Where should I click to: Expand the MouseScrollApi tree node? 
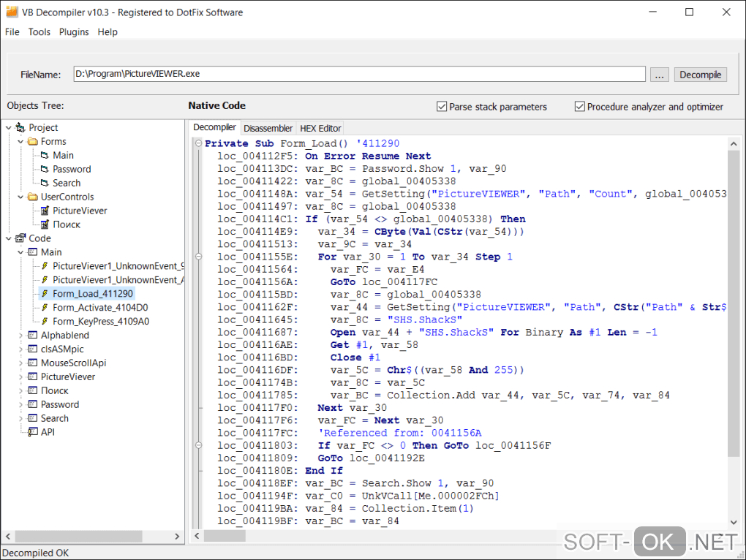20,363
